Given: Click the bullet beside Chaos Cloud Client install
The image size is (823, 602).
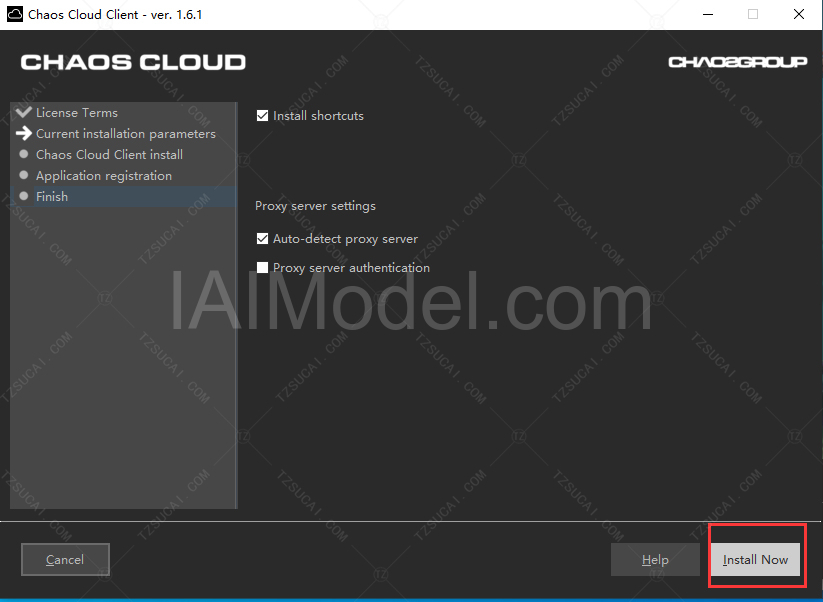Looking at the screenshot, I should coord(24,154).
